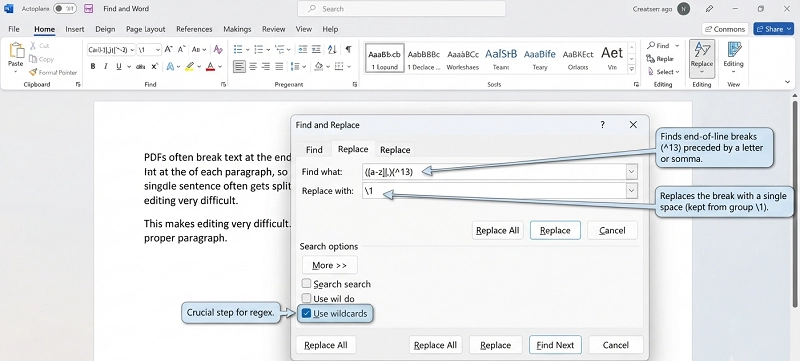This screenshot has width=800, height=361.
Task: Click the document vertical scrollbar
Action: [796, 204]
